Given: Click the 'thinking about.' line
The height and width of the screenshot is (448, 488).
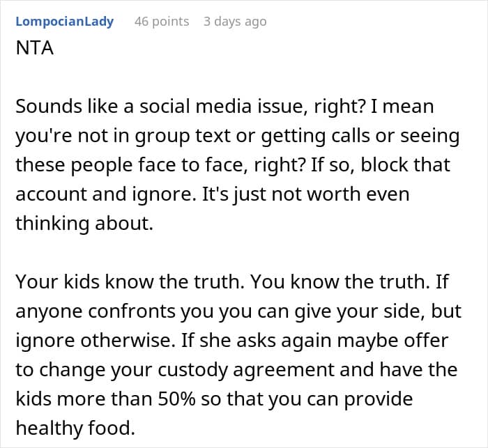Looking at the screenshot, I should (x=84, y=224).
